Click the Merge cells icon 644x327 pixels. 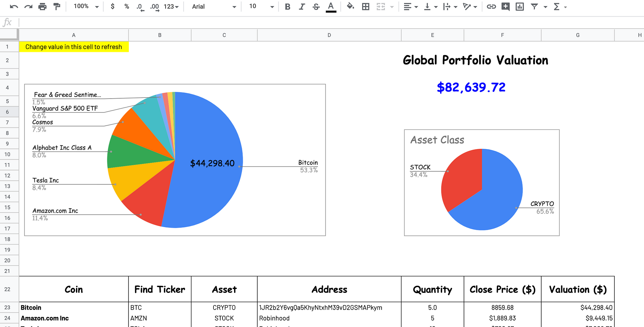381,6
